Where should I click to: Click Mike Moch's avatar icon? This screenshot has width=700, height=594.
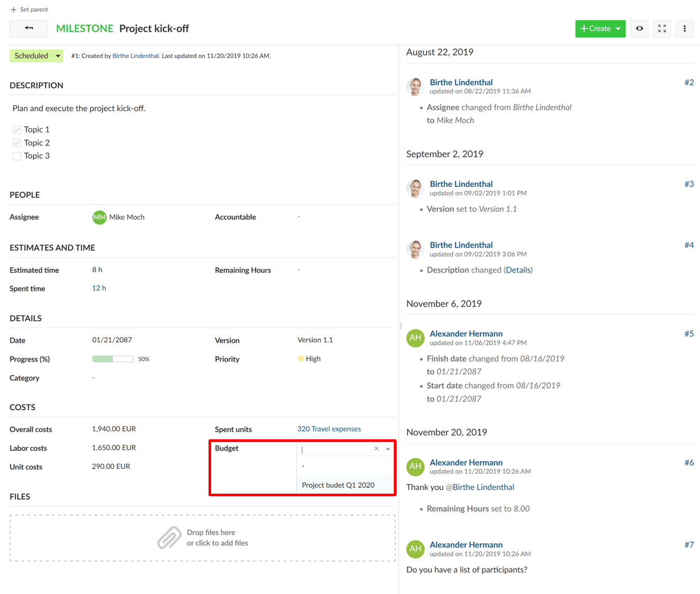[x=99, y=218]
